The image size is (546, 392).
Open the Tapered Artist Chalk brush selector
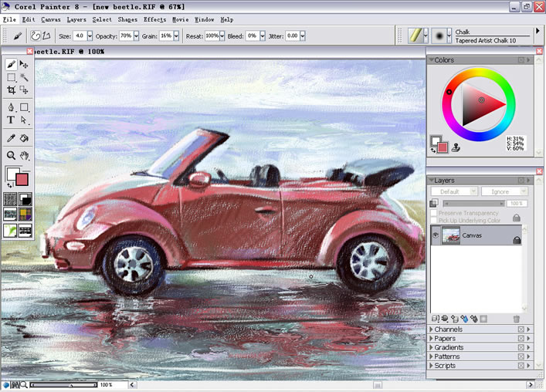pos(442,35)
